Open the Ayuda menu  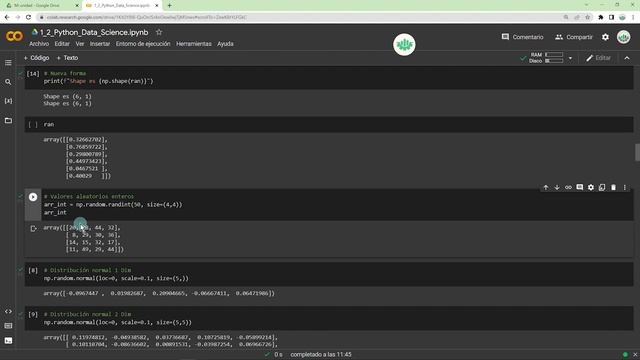coord(225,44)
